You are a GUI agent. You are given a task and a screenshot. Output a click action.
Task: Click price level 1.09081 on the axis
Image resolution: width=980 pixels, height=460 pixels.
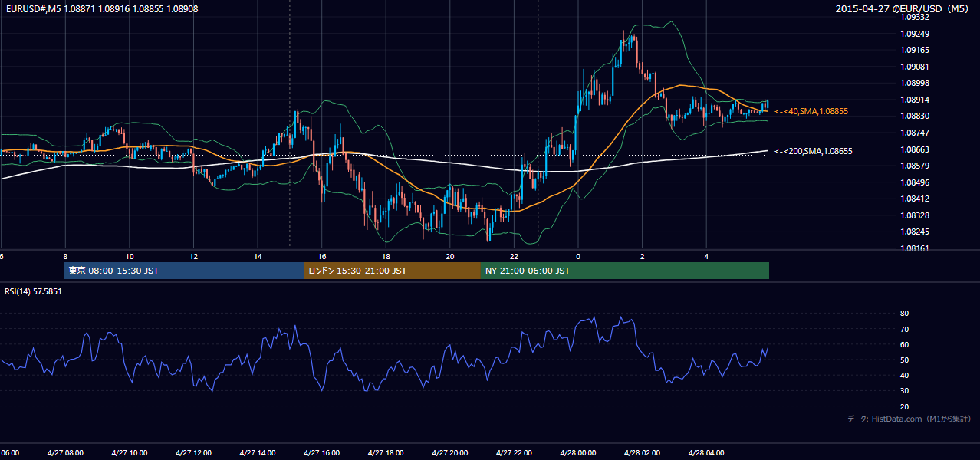tap(915, 67)
